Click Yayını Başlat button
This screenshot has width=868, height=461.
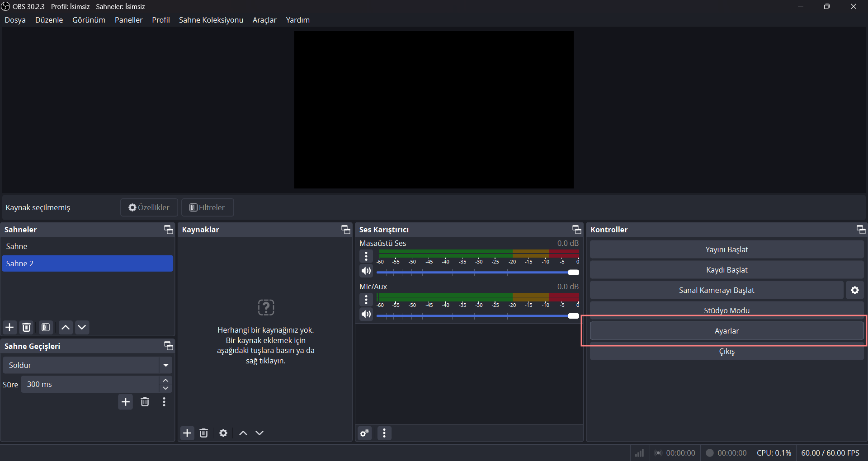tap(727, 249)
